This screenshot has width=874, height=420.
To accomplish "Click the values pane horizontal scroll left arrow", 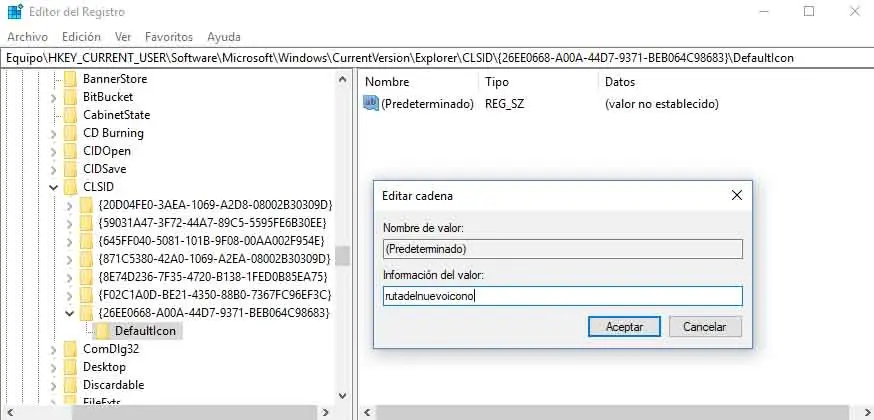I will 367,413.
